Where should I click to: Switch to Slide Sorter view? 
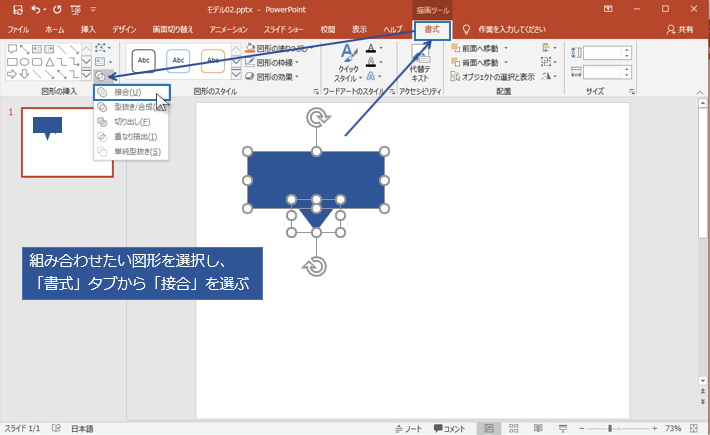[513, 428]
